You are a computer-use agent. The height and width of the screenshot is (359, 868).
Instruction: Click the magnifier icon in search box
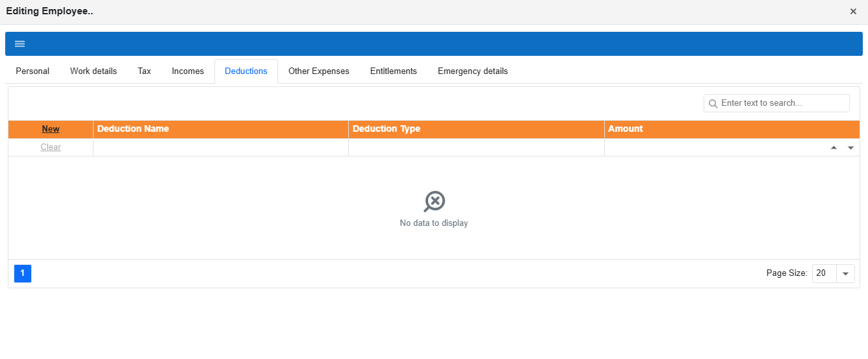click(713, 104)
